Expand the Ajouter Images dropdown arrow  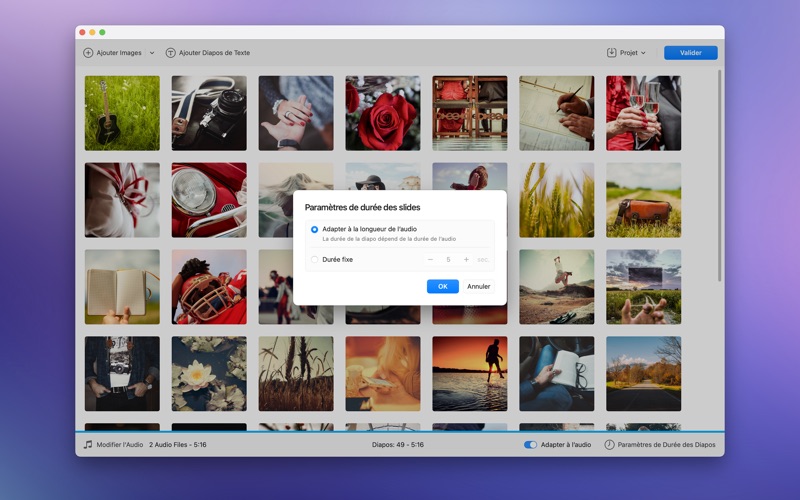(x=152, y=53)
